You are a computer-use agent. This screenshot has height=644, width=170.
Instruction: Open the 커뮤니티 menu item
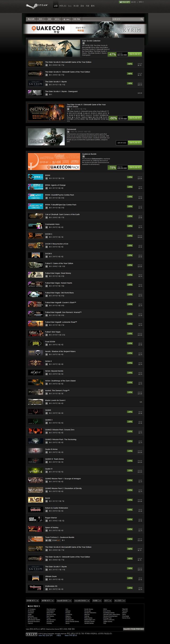click(63, 6)
